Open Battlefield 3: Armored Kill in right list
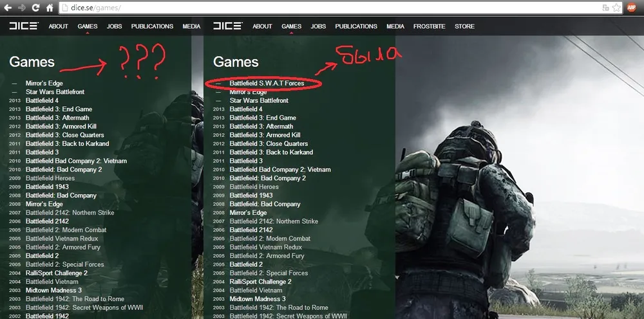 click(x=265, y=135)
